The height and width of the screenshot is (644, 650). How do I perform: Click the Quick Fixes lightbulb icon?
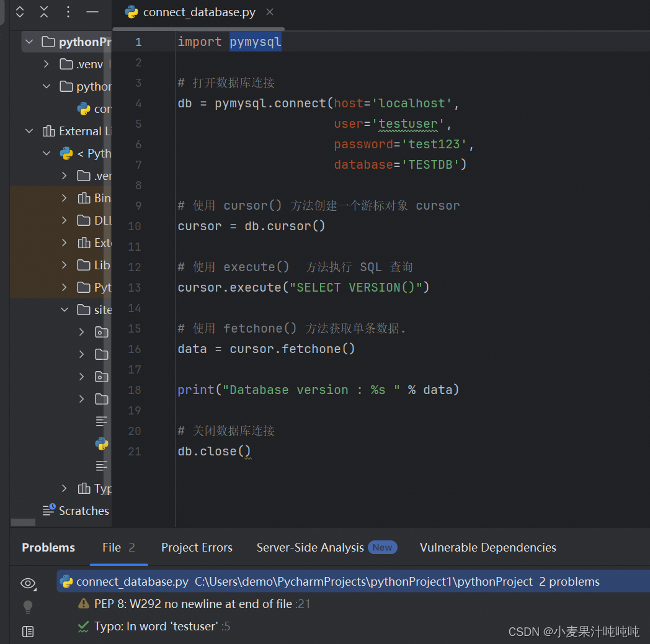pyautogui.click(x=27, y=606)
